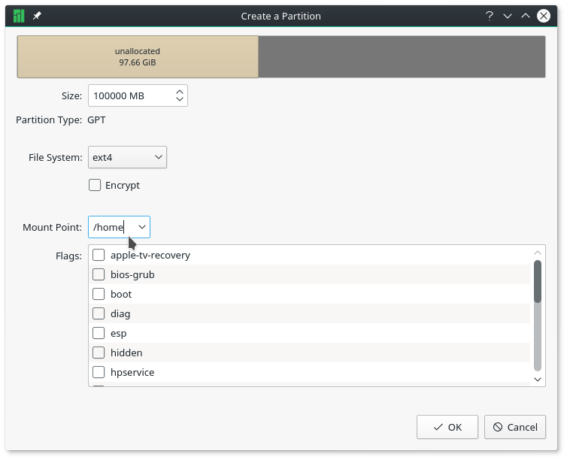The image size is (567, 460).
Task: Select the unallocated 97.66 GiB partition bar
Action: coord(138,56)
